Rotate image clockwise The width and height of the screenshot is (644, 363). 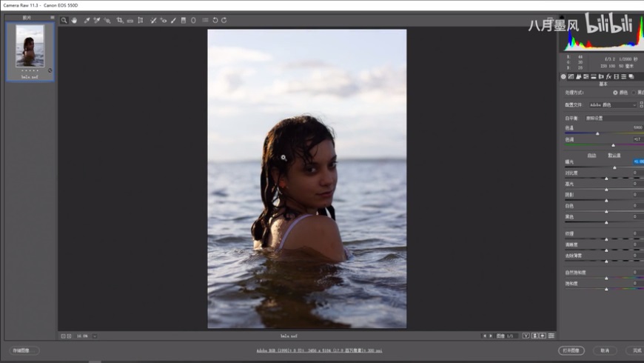point(224,20)
